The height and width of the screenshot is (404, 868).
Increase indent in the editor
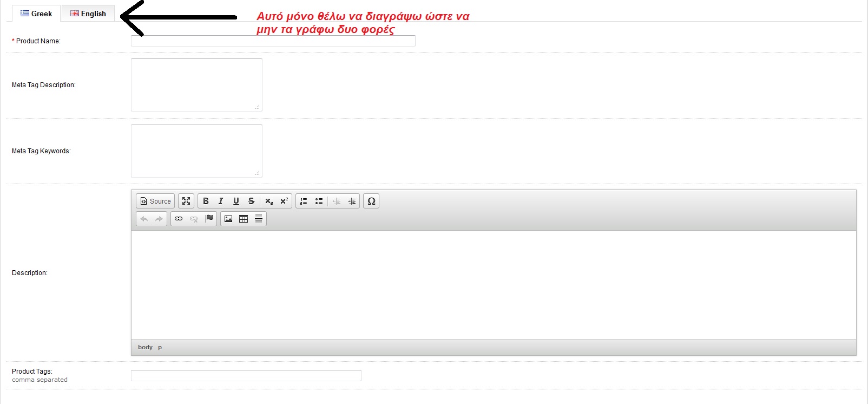[352, 201]
